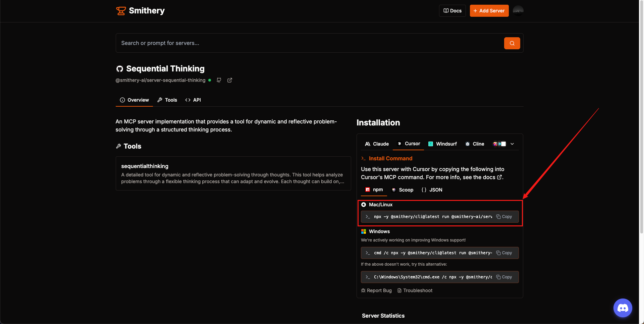Click the Smithery anvil logo
Screen dimensions: 644x324
(x=121, y=11)
